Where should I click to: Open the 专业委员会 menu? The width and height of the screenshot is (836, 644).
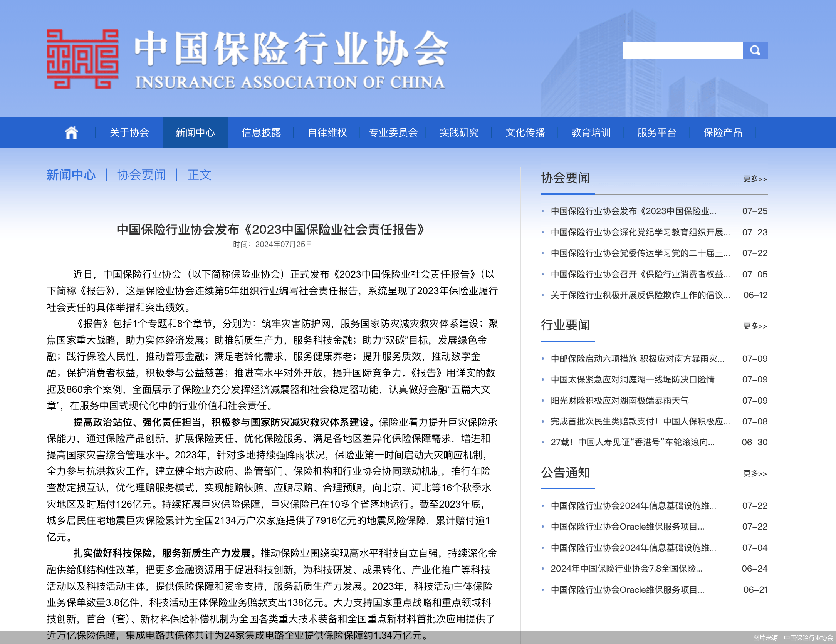(x=393, y=132)
